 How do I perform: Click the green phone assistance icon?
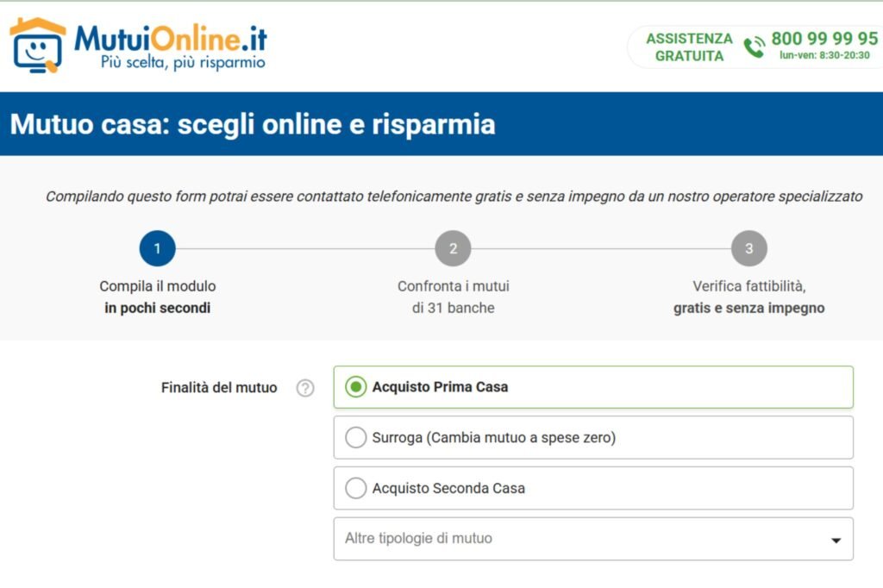click(755, 47)
